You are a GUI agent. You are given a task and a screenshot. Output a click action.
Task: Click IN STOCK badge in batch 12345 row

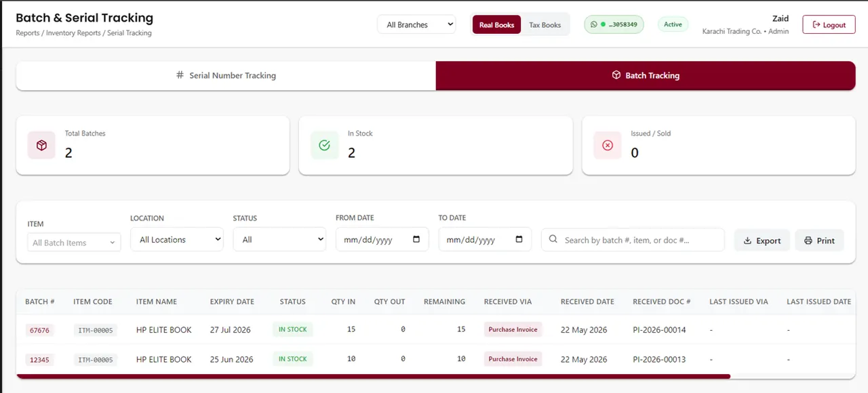coord(293,359)
